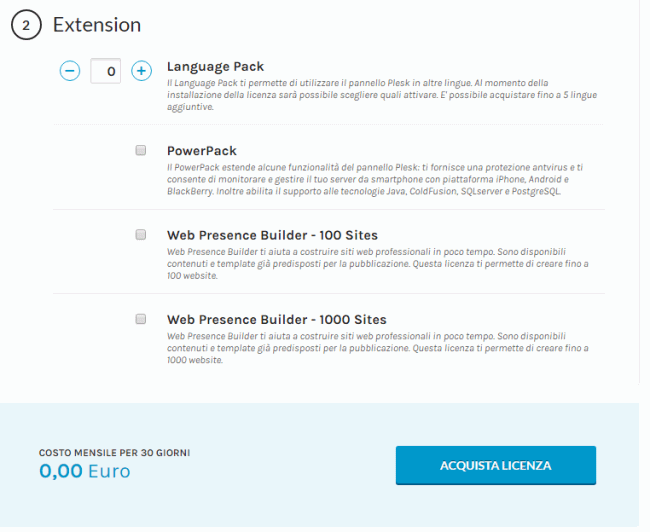Viewport: 650px width, 532px height.
Task: Focus the Language Pack quantity field
Action: click(106, 71)
